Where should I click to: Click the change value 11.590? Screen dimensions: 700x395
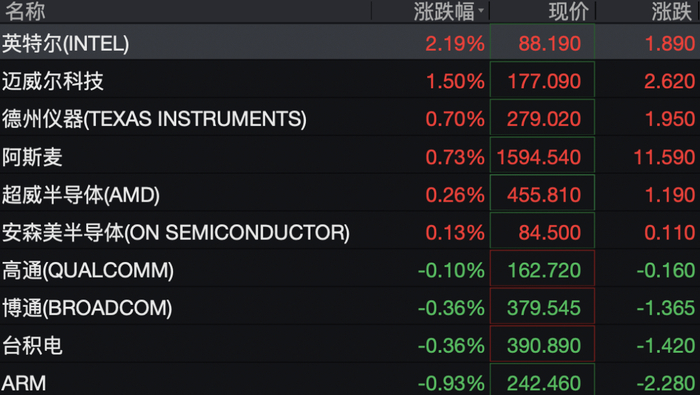pyautogui.click(x=664, y=158)
